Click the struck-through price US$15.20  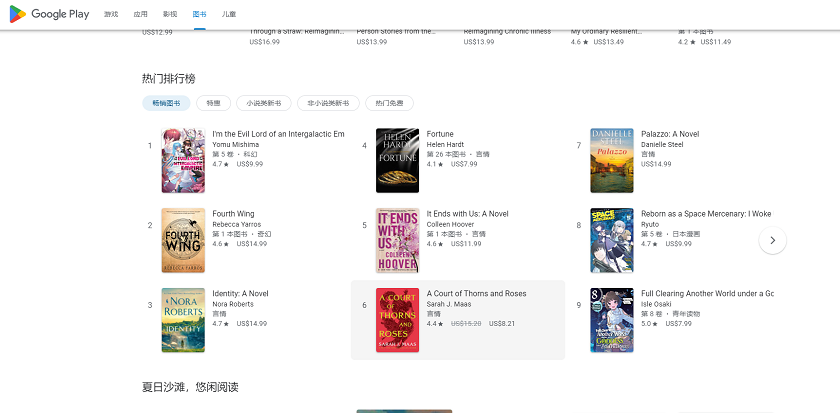coord(466,324)
